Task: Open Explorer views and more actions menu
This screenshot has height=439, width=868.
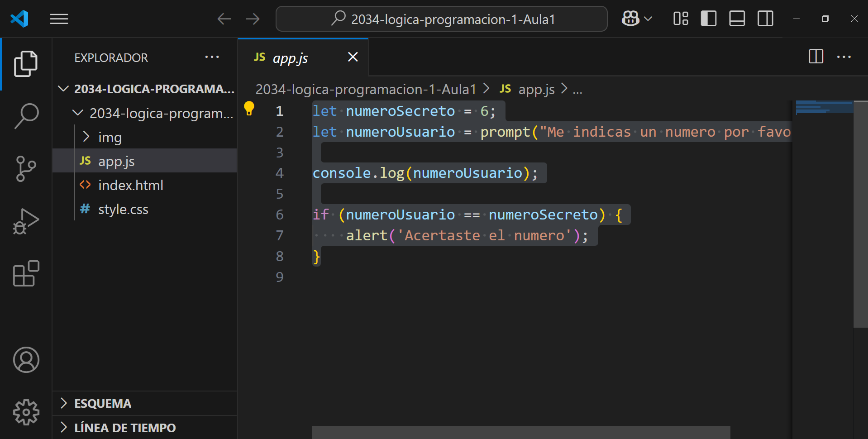Action: (x=212, y=57)
